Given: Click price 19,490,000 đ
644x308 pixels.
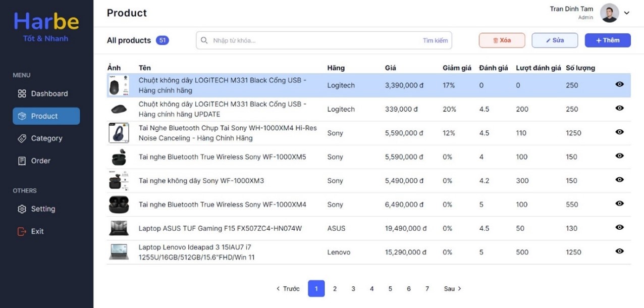Looking at the screenshot, I should [406, 228].
